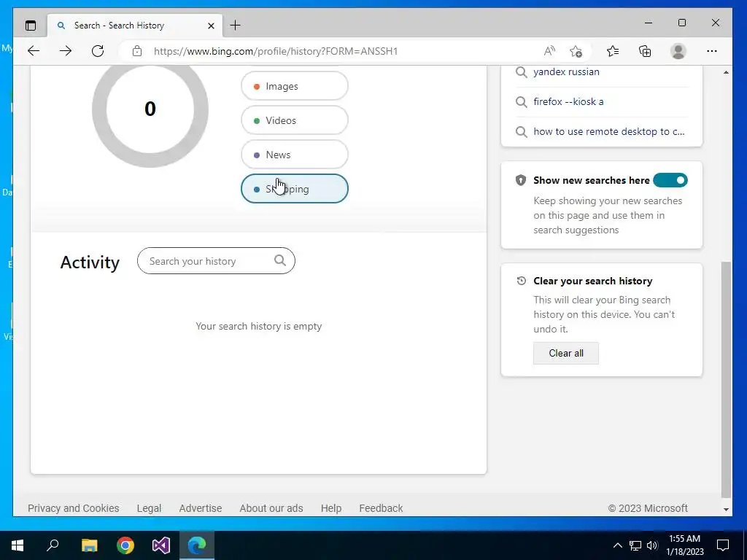This screenshot has width=747, height=560.
Task: Click the magnifier beside yandex russian
Action: (x=522, y=72)
